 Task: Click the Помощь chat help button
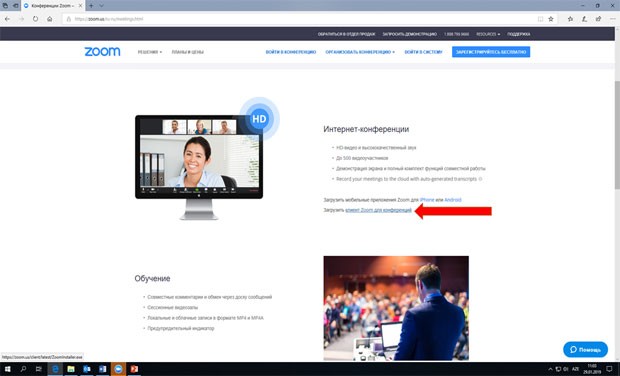[585, 350]
